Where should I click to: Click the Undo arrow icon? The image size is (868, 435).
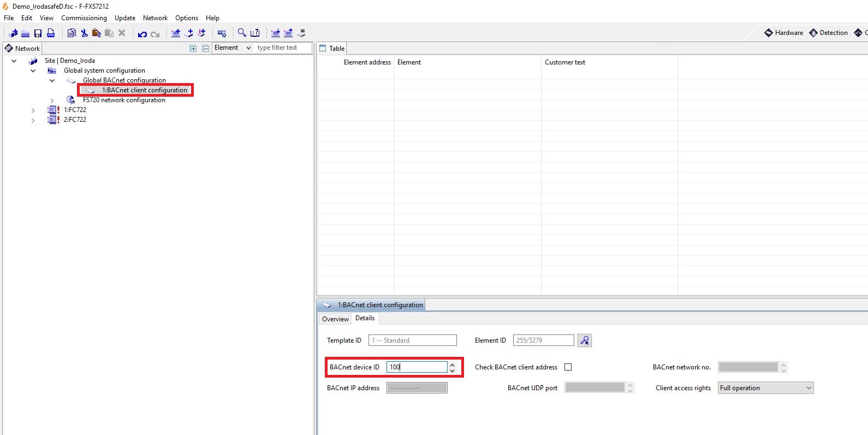coord(142,34)
